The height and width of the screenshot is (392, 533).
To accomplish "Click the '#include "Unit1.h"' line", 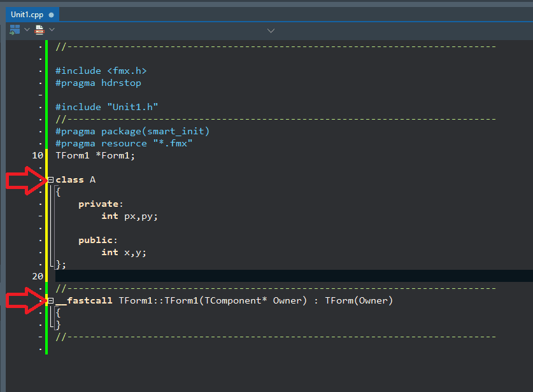I will pos(107,108).
